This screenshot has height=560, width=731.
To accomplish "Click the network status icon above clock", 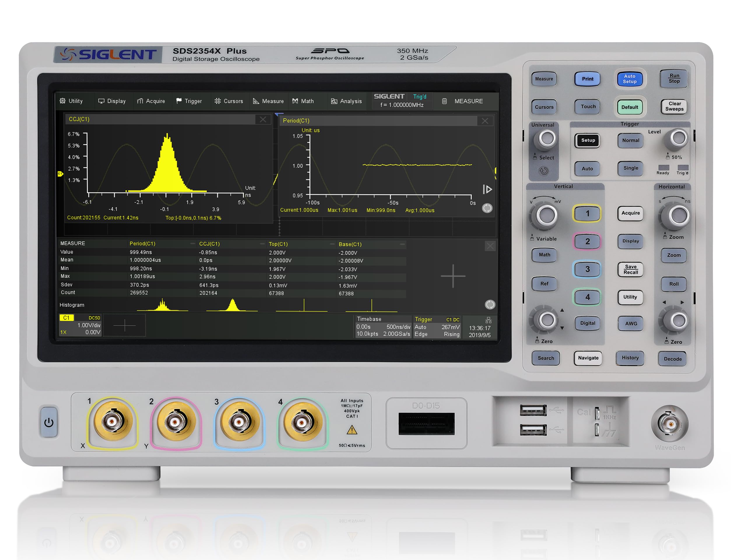I will 488,320.
